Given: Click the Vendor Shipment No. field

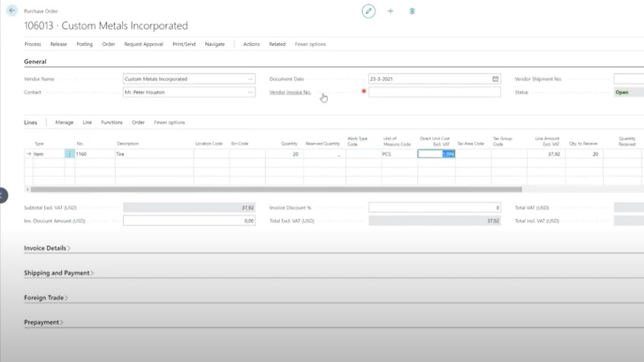Looking at the screenshot, I should [629, 79].
